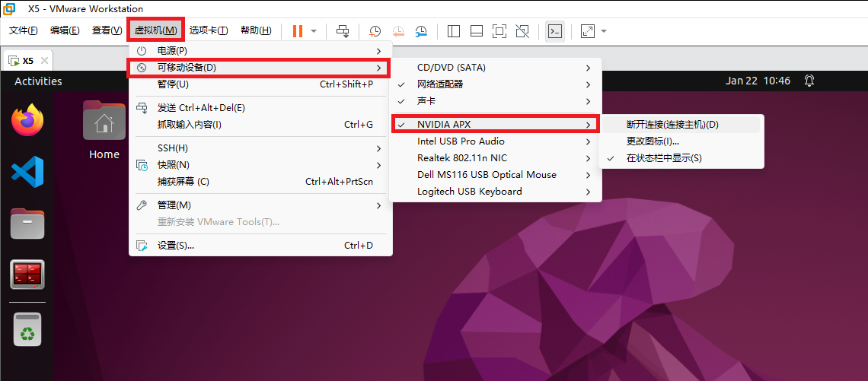Click the console view terminal icon
The image size is (868, 381).
click(555, 31)
